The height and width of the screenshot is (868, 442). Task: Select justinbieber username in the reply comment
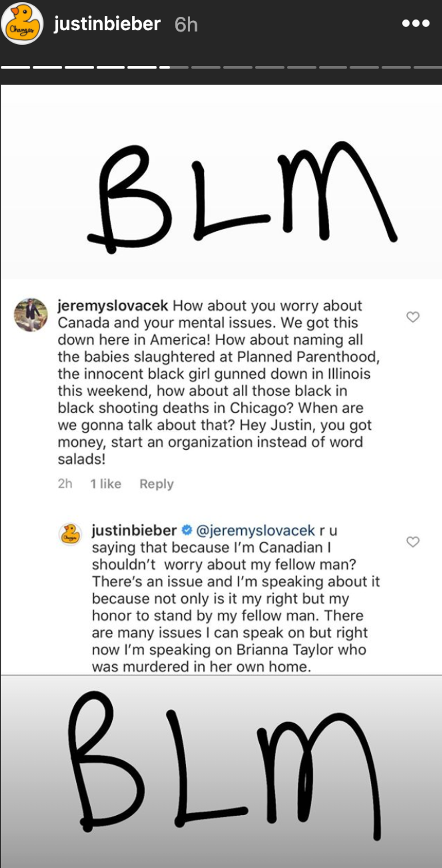coord(134,530)
